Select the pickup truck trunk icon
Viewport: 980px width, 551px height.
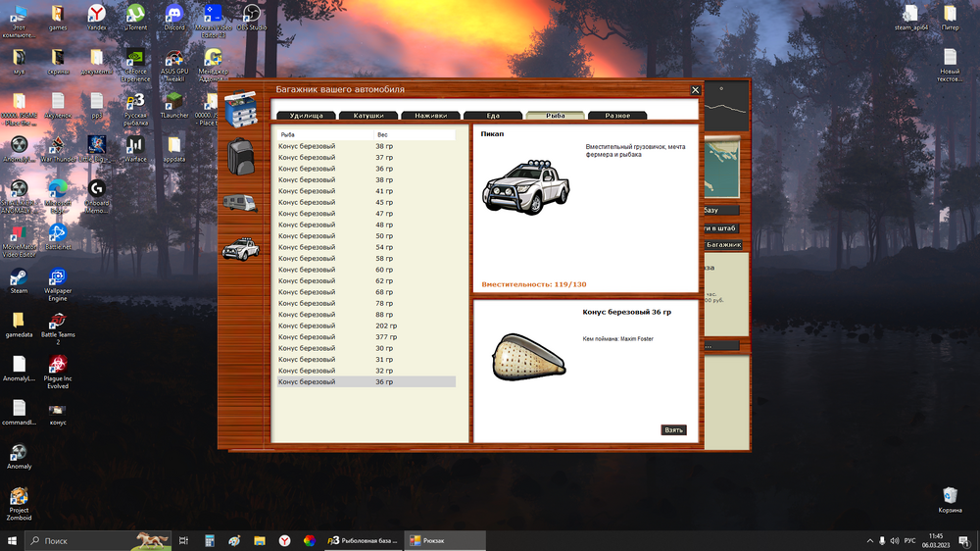[x=240, y=249]
